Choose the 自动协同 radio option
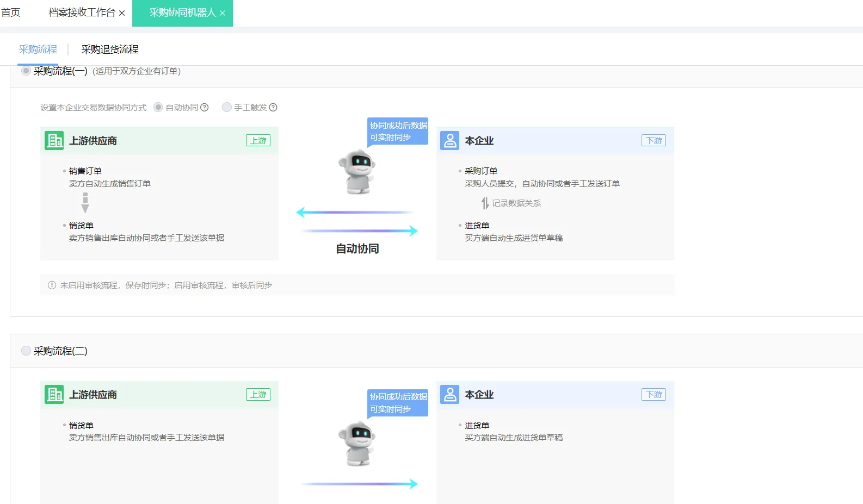This screenshot has width=863, height=504. (x=158, y=107)
